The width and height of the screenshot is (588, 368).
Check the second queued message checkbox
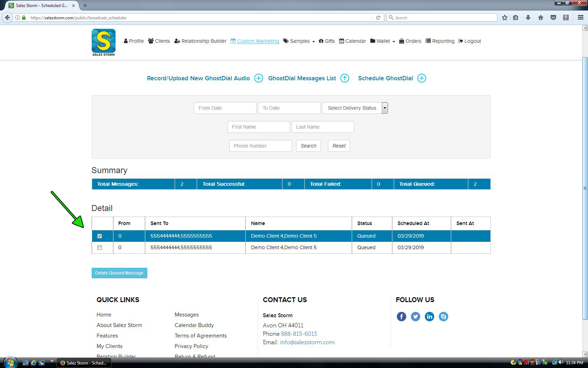point(100,247)
